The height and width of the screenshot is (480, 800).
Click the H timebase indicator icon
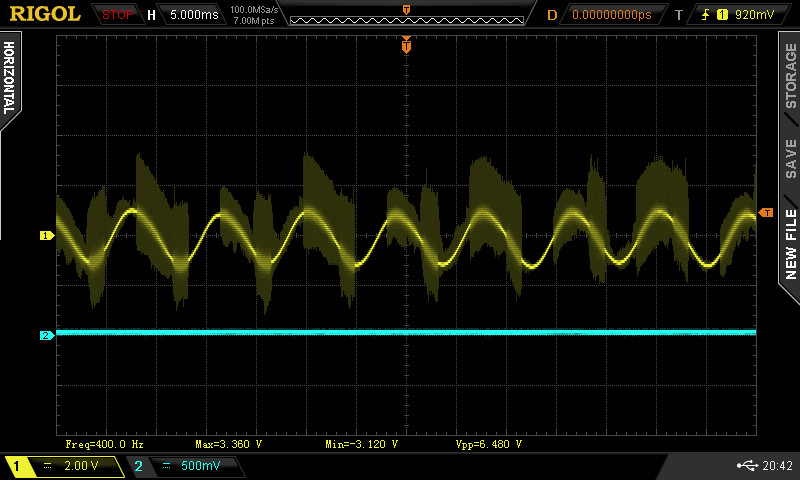pyautogui.click(x=151, y=15)
